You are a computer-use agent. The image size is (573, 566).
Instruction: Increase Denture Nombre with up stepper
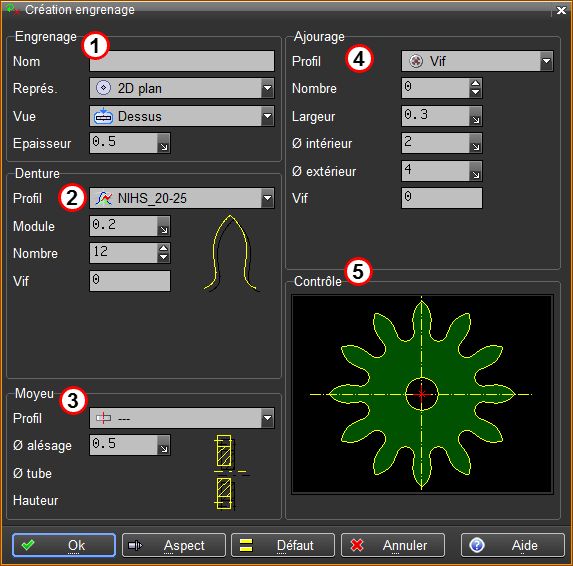164,248
